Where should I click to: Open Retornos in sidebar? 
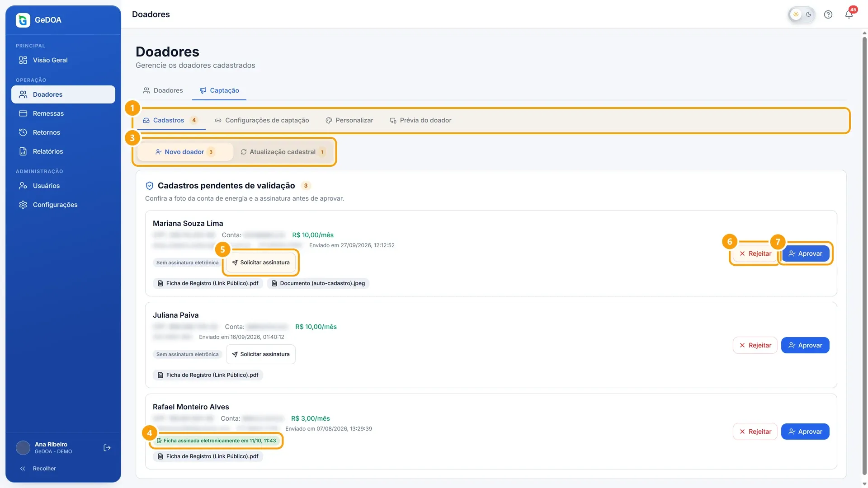pyautogui.click(x=63, y=132)
